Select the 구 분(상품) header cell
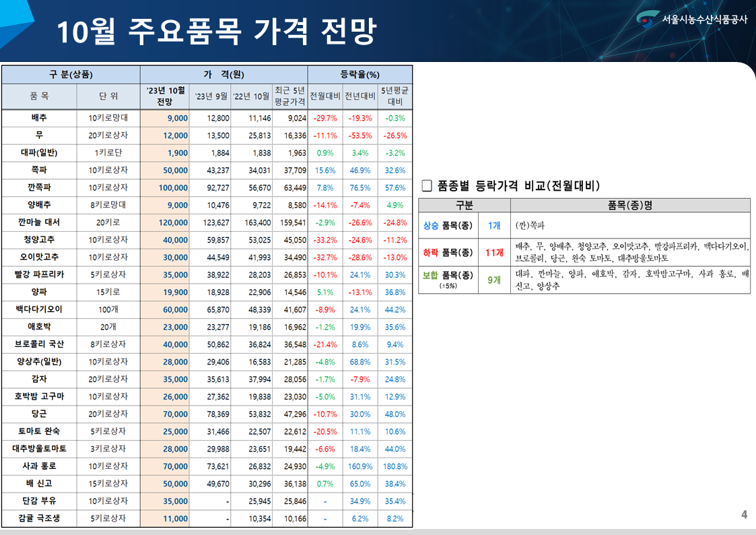756x535 pixels. [71, 75]
